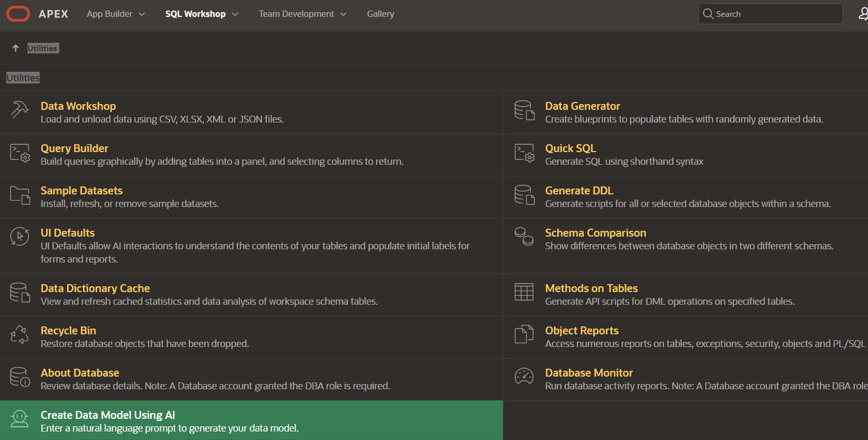Viewport: 868px width, 440px height.
Task: Expand the App Builder dropdown arrow
Action: point(142,14)
